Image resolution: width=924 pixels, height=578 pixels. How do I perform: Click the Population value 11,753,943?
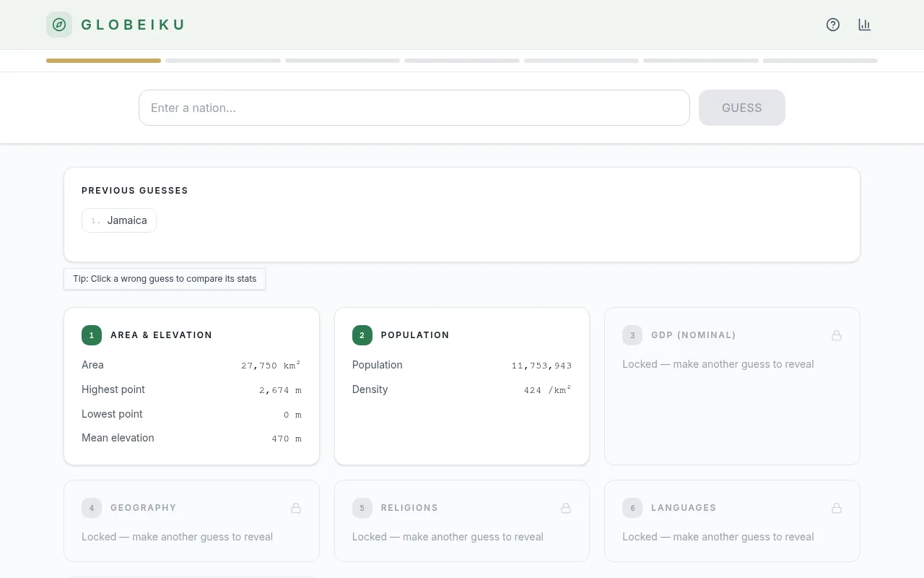tap(541, 366)
